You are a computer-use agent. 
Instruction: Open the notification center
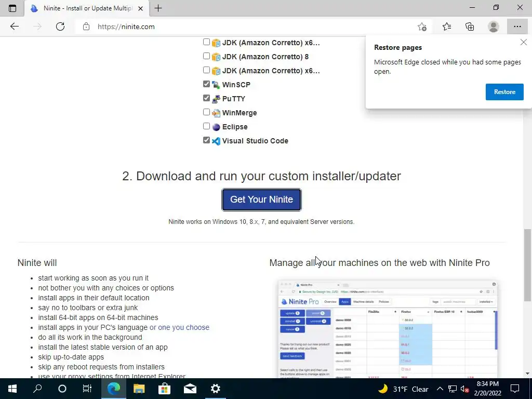515,389
